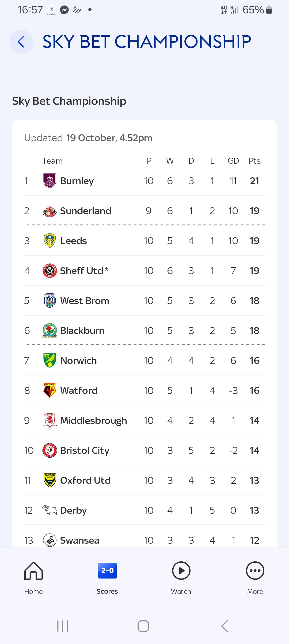Tap the Norwich canary crest
Screen dimensions: 289x644
click(x=50, y=361)
